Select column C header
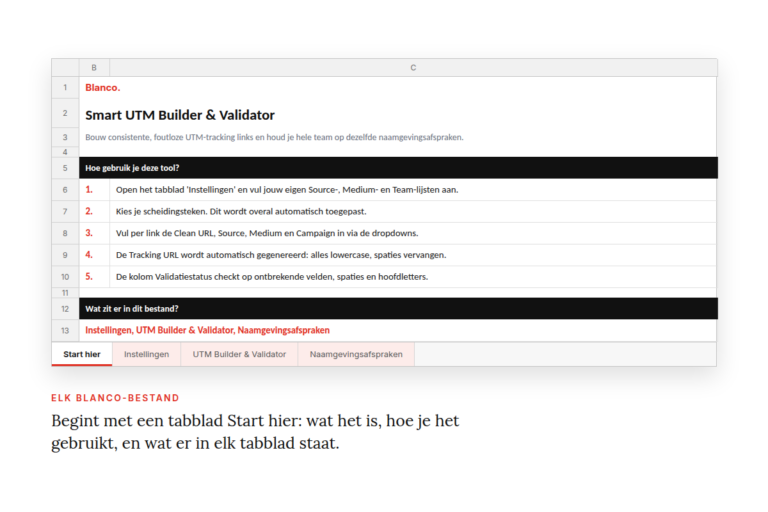 pyautogui.click(x=413, y=68)
